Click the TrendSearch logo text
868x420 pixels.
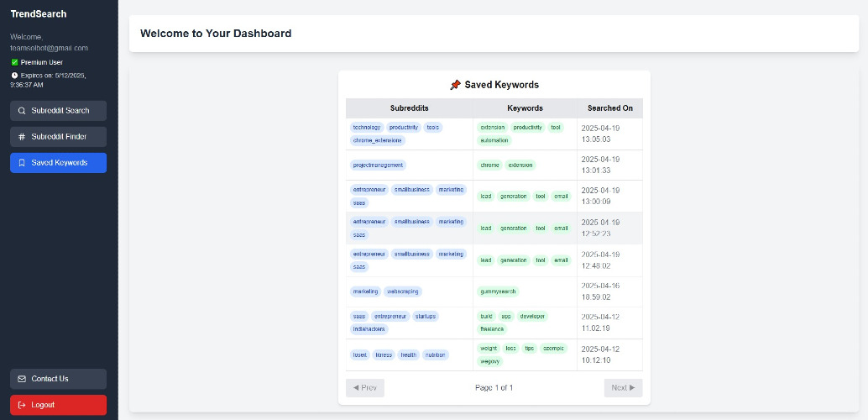click(x=39, y=13)
